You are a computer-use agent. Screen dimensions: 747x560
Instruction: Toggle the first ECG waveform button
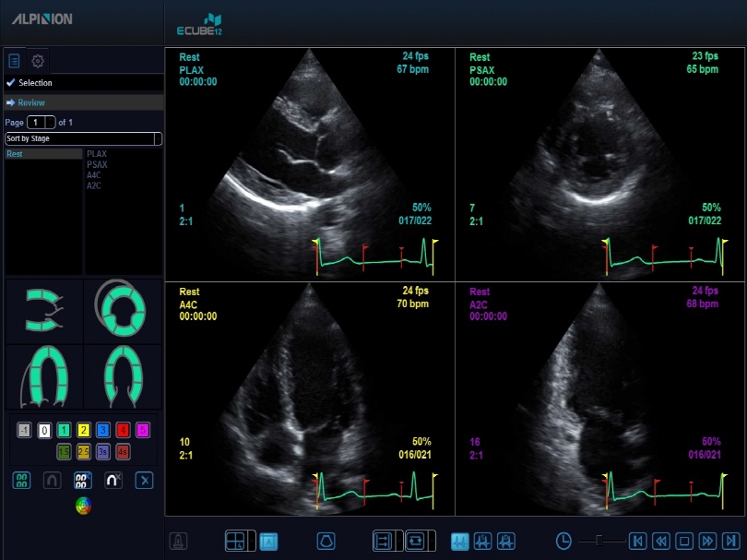click(459, 541)
